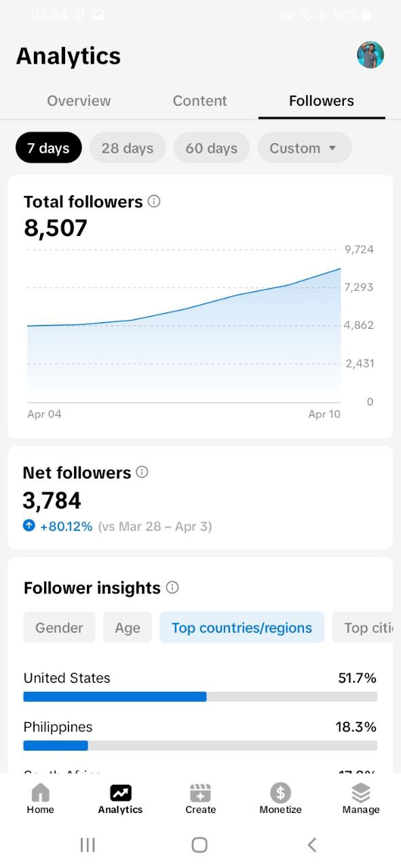Open the Custom date range dropdown
Viewport: 401px width, 868px height.
(305, 148)
